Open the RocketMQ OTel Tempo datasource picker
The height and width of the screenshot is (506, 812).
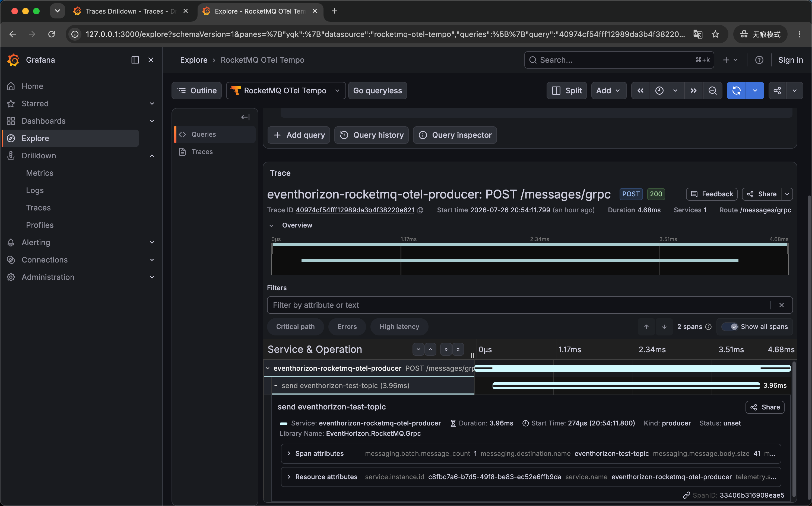click(x=286, y=91)
